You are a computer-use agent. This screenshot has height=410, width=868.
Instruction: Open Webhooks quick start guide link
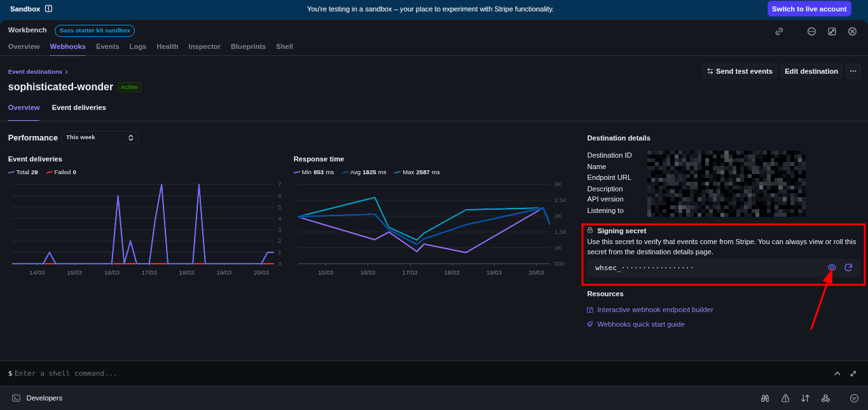pyautogui.click(x=641, y=324)
